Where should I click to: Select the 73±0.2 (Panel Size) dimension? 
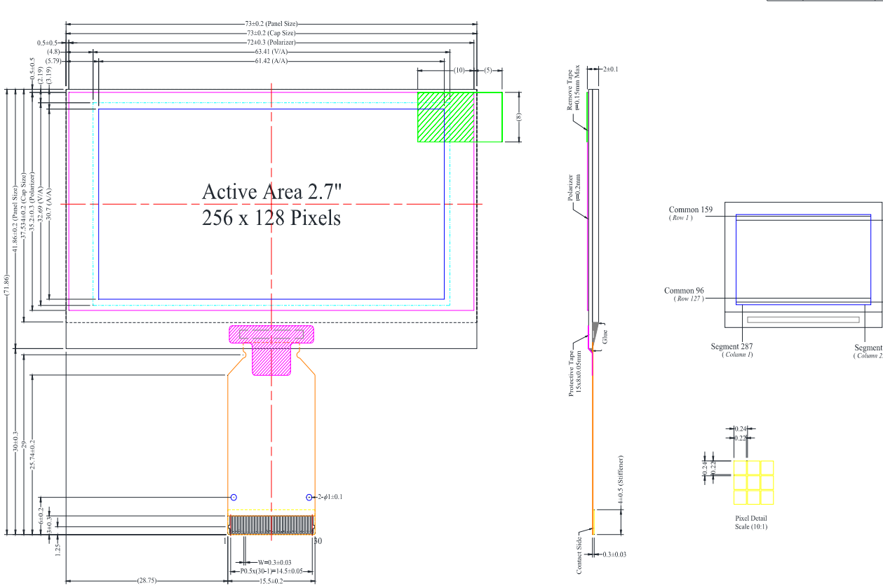[271, 25]
